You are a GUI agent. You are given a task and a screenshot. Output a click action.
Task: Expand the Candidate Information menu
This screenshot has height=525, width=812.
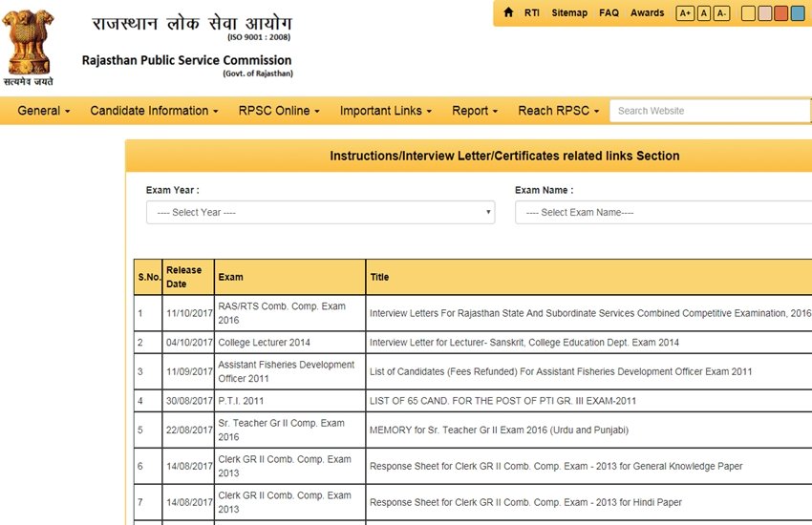pyautogui.click(x=155, y=111)
